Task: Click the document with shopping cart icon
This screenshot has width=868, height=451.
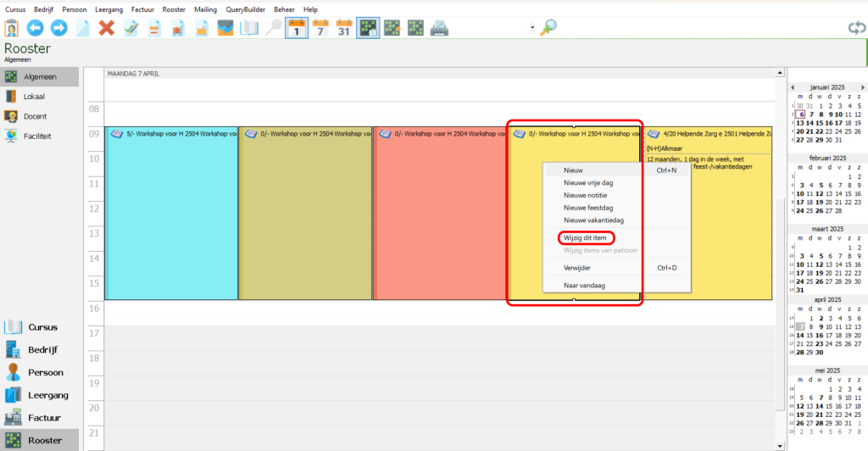Action: click(x=178, y=28)
